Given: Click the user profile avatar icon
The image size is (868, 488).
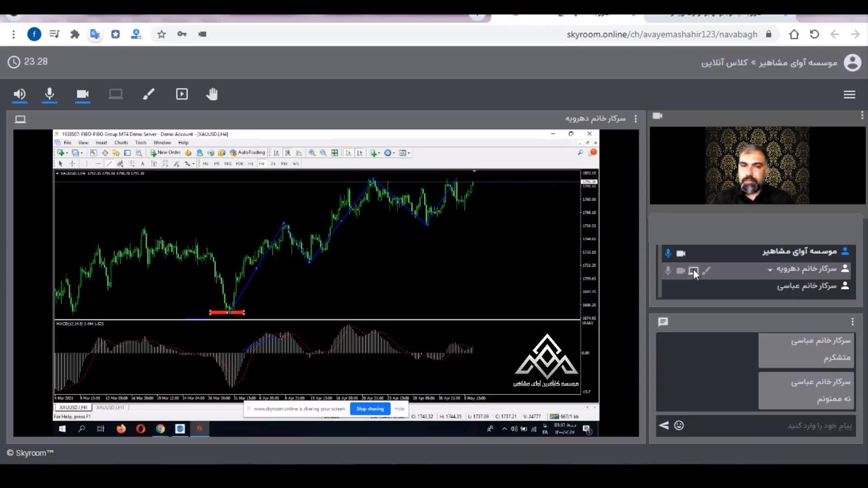Looking at the screenshot, I should coord(852,62).
